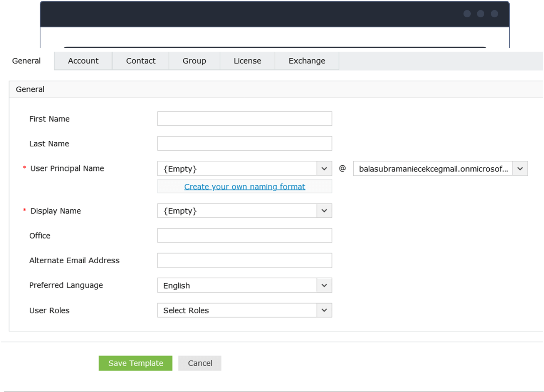Open the Select Roles dropdown
Screen dimensions: 544x392
pos(324,310)
